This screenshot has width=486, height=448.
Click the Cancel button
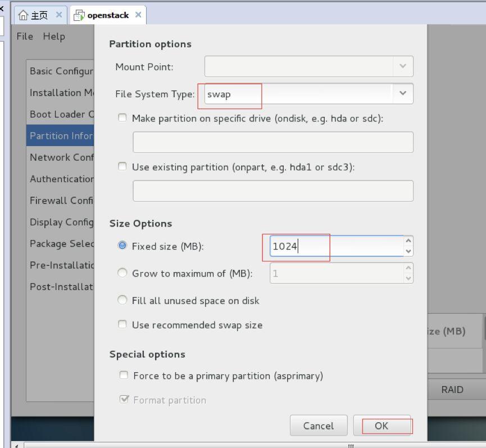pos(318,426)
